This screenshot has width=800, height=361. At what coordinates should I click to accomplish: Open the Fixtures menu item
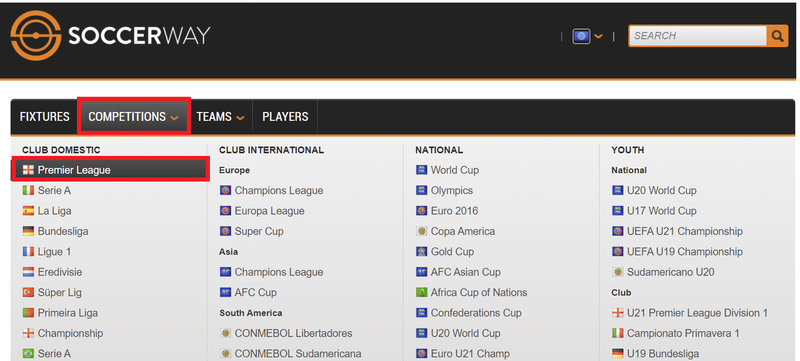[x=44, y=117]
